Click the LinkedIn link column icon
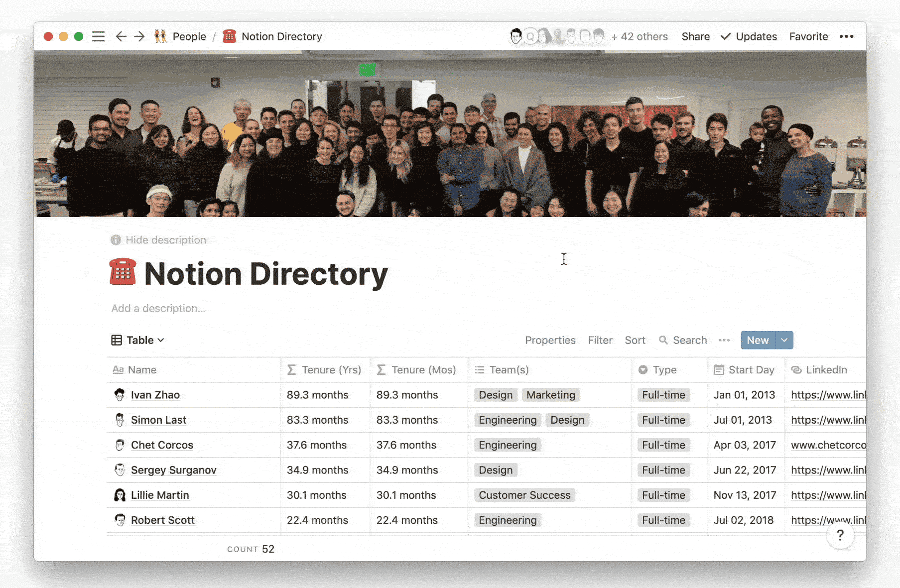Image resolution: width=900 pixels, height=588 pixels. [796, 370]
